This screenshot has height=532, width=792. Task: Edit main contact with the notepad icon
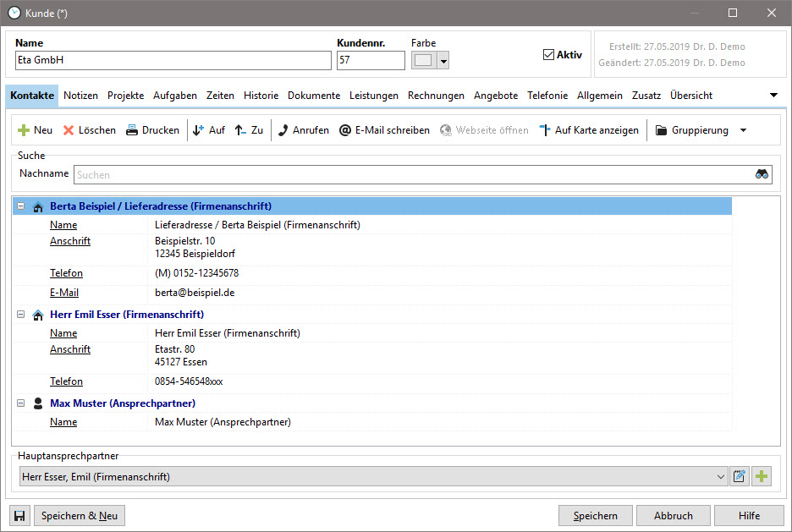[x=739, y=476]
